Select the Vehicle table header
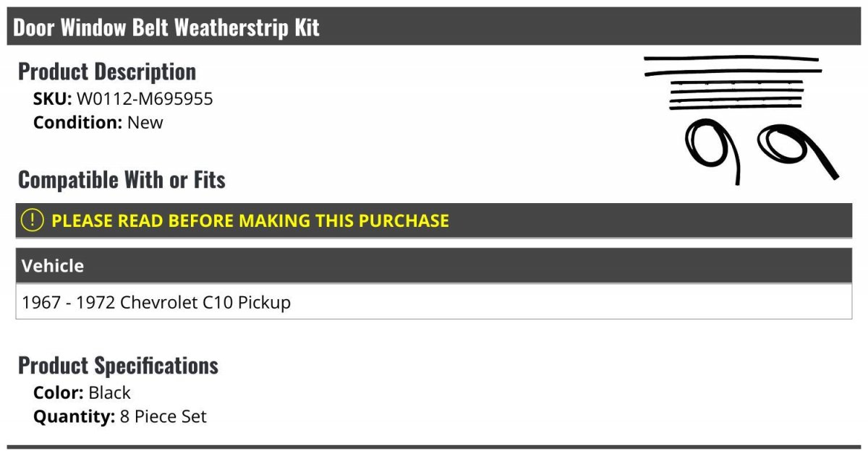 434,266
